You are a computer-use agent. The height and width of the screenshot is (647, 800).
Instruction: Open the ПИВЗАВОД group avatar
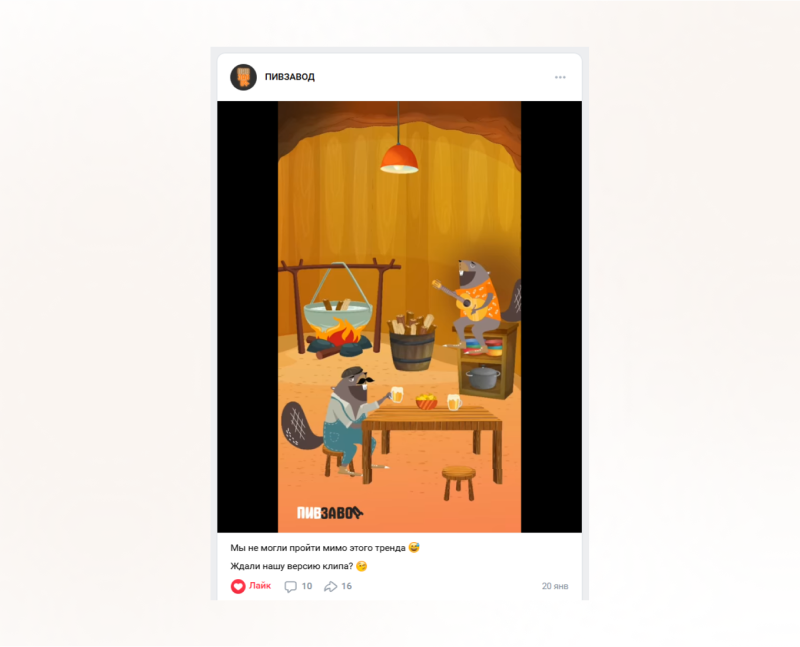click(x=243, y=77)
